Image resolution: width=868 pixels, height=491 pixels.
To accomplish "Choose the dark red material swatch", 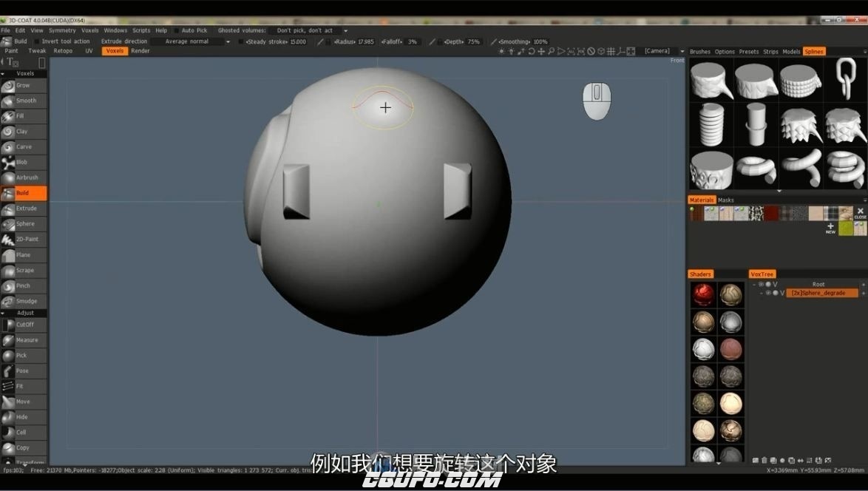I will [771, 213].
